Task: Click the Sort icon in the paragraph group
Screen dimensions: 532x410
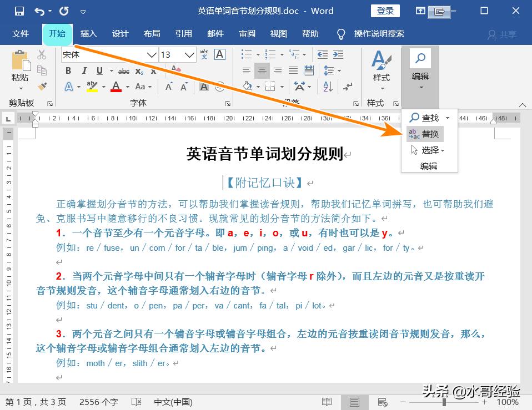Action: click(x=327, y=87)
